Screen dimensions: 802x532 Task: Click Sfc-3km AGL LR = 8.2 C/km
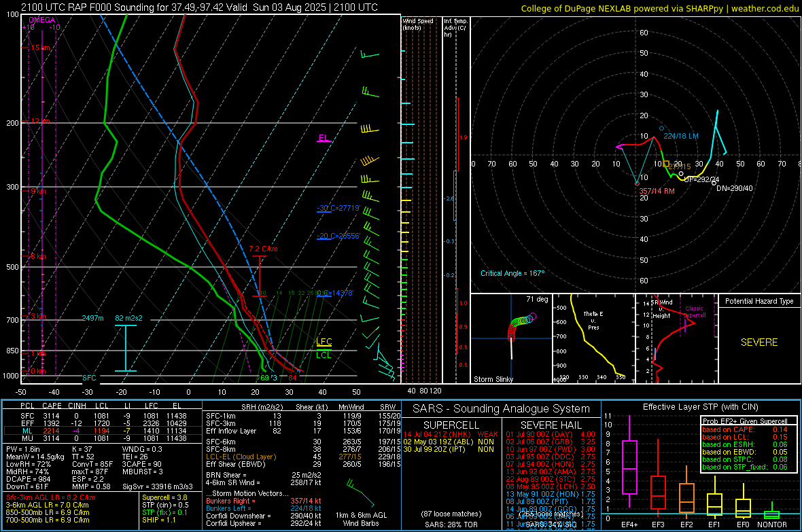coord(51,497)
